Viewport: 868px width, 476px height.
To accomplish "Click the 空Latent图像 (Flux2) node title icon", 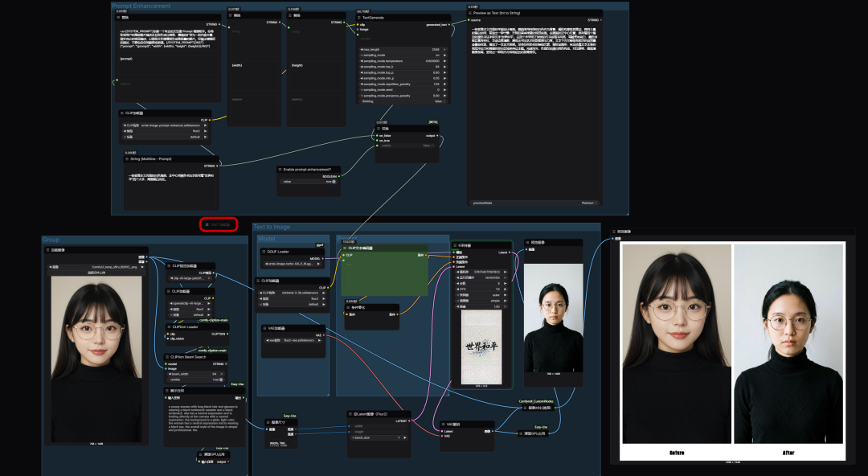I will coord(350,414).
